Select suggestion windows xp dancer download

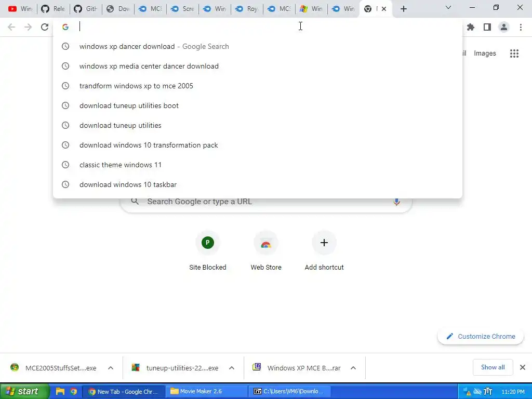coord(258,46)
